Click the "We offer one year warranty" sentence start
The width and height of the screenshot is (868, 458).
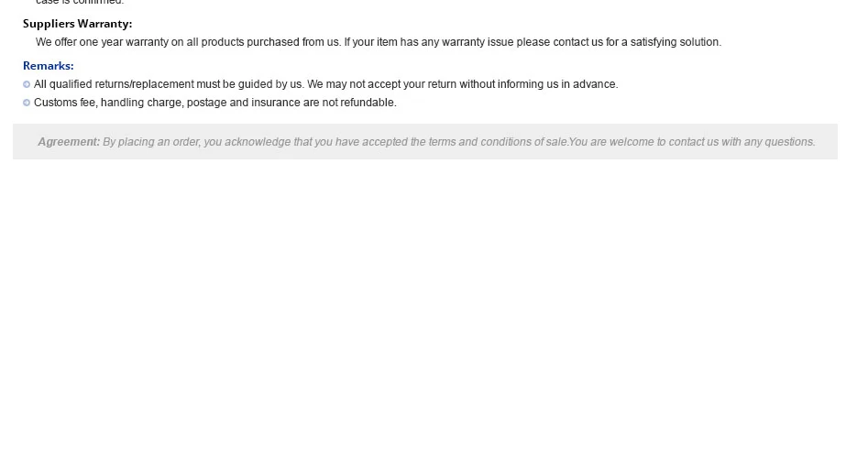tap(102, 42)
